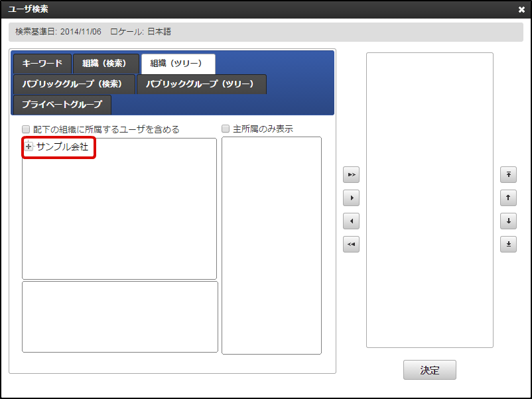
Task: Click the 決定 button
Action: [430, 370]
